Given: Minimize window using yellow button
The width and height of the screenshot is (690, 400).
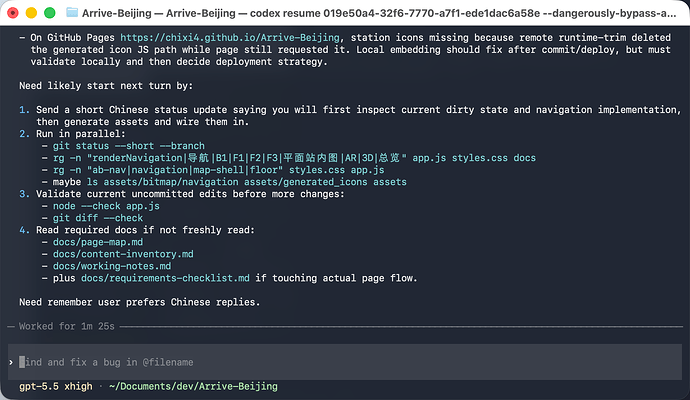Looking at the screenshot, I should [31, 13].
